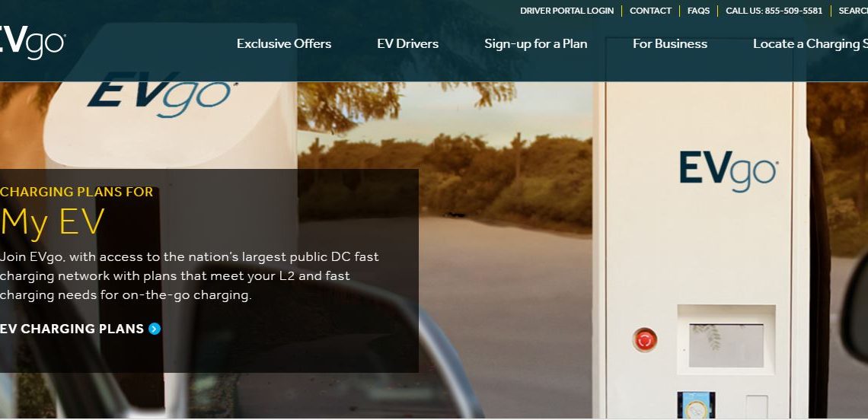Viewport: 868px width, 420px height.
Task: Click the blue card reader on the charger
Action: tap(696, 406)
